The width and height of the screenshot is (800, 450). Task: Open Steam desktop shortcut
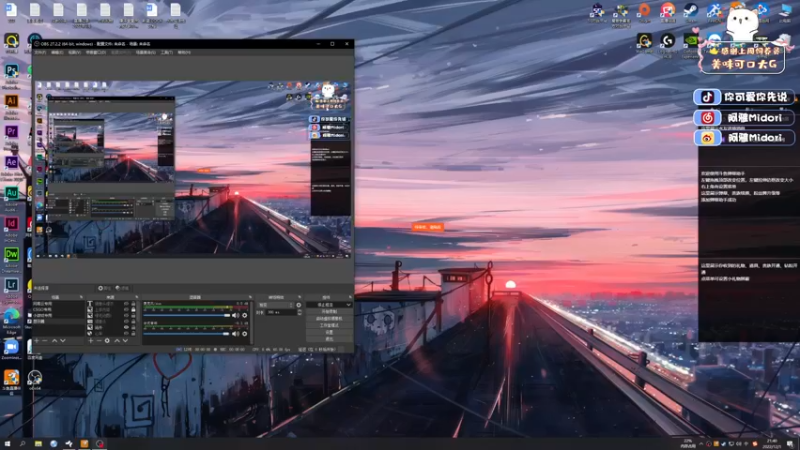[691, 10]
